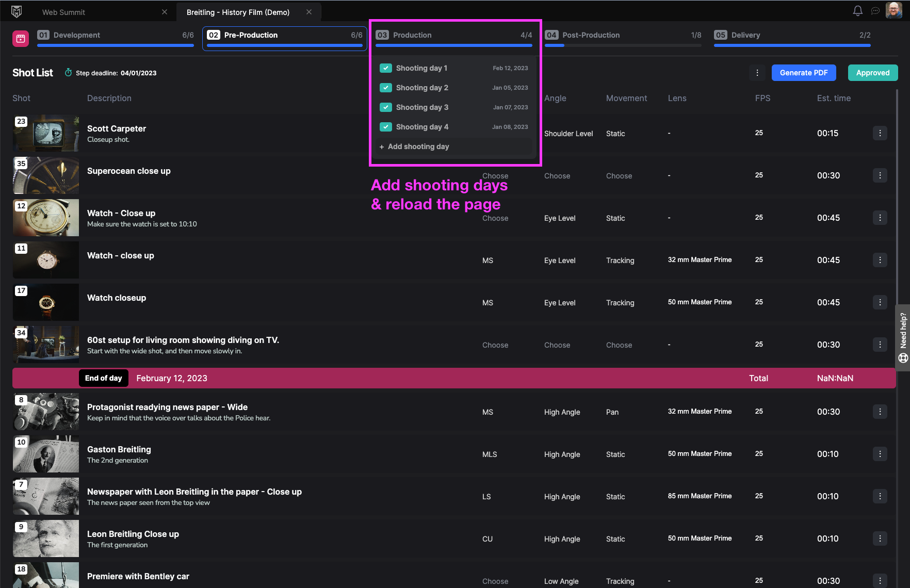
Task: Click the Approved status button
Action: pyautogui.click(x=873, y=73)
